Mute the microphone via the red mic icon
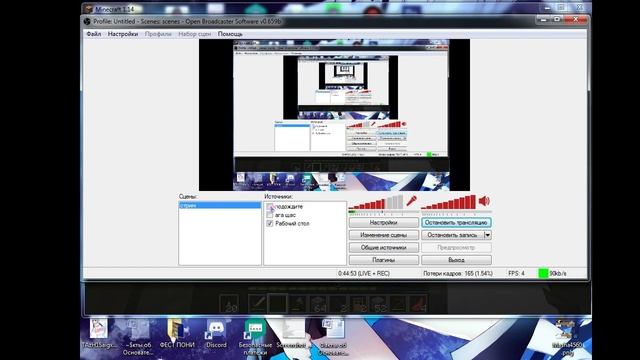 click(x=411, y=201)
